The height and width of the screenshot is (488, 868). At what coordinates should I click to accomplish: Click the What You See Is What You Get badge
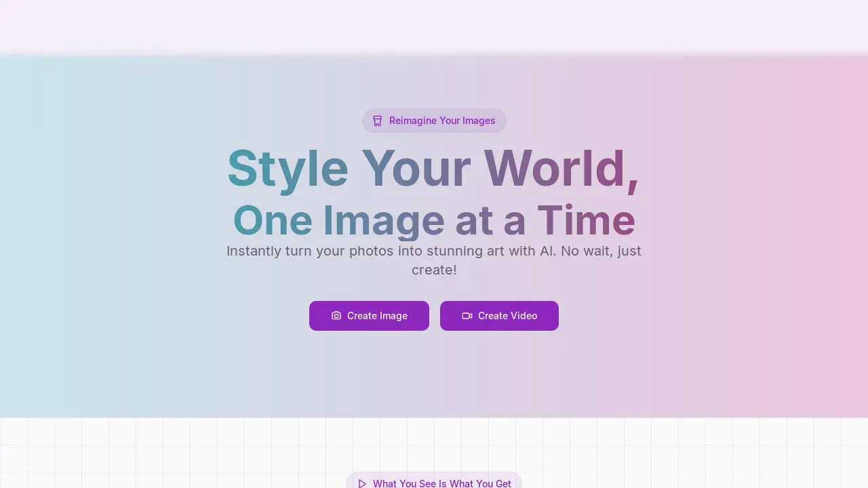434,481
